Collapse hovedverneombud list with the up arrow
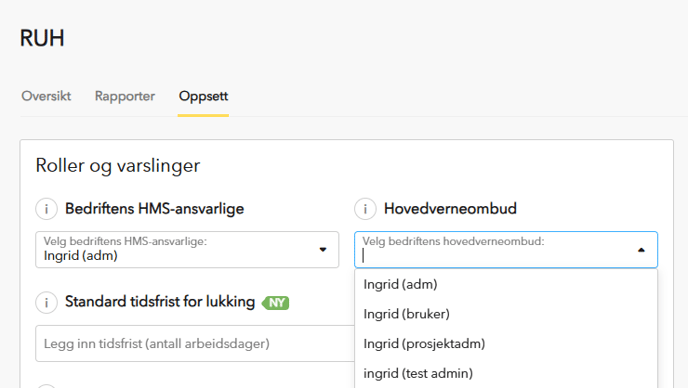688x388 pixels. (641, 250)
